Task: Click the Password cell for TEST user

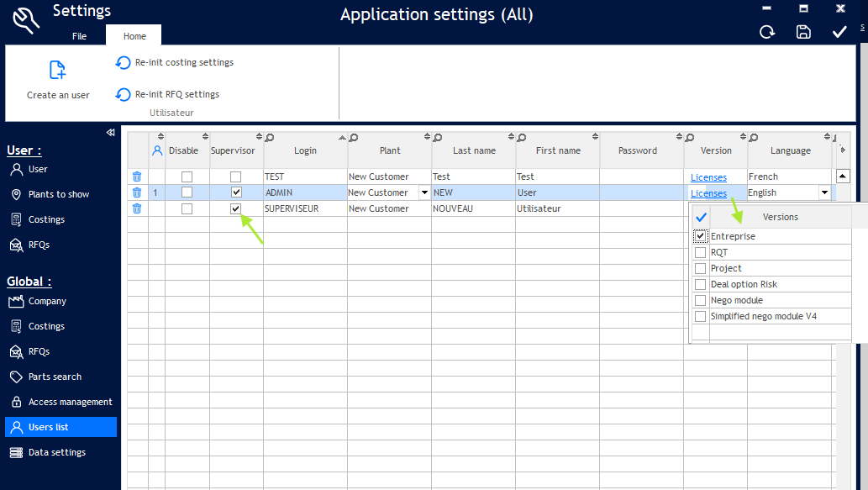Action: pyautogui.click(x=638, y=177)
